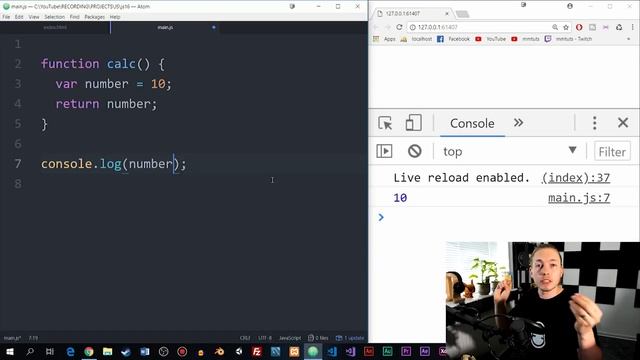Open the main.js:7 source link

click(579, 198)
